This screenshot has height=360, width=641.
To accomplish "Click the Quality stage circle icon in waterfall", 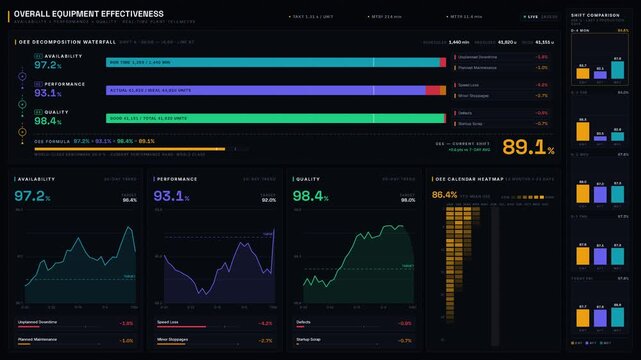I will [x=22, y=132].
